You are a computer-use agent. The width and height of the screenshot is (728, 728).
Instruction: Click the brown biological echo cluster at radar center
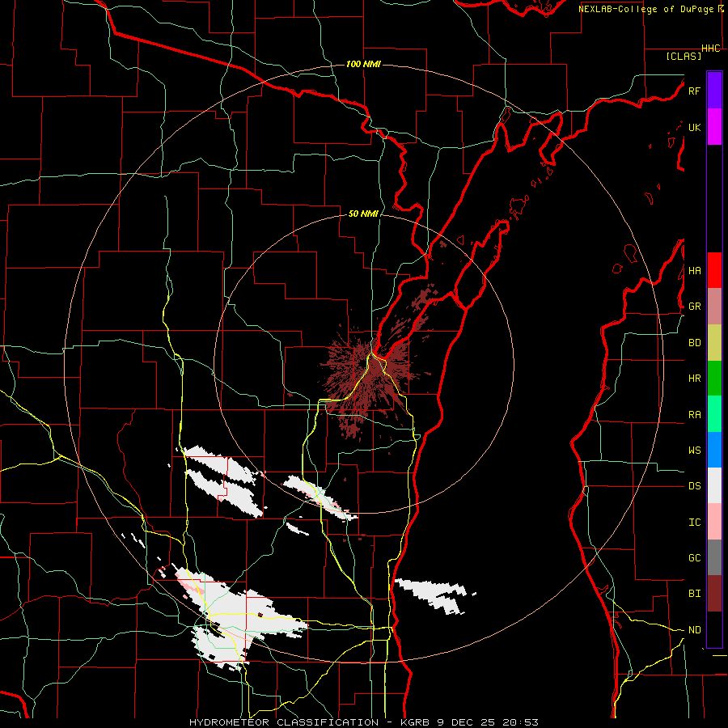click(x=366, y=379)
